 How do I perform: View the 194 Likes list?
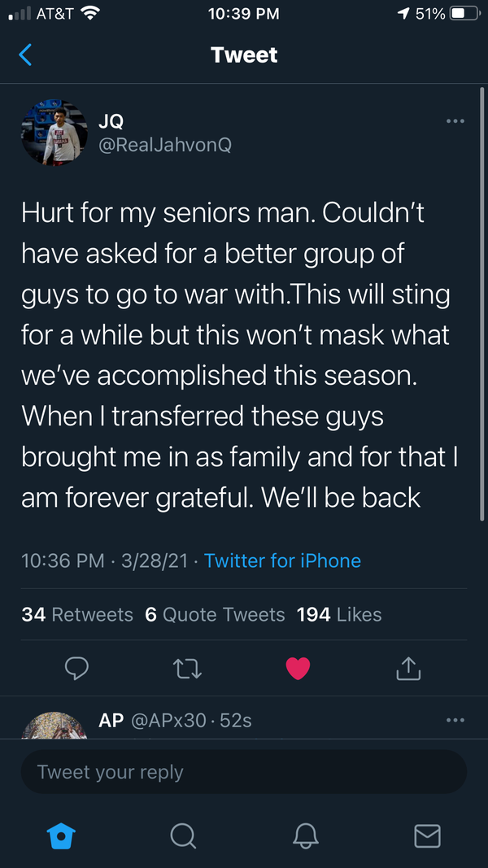pyautogui.click(x=339, y=614)
